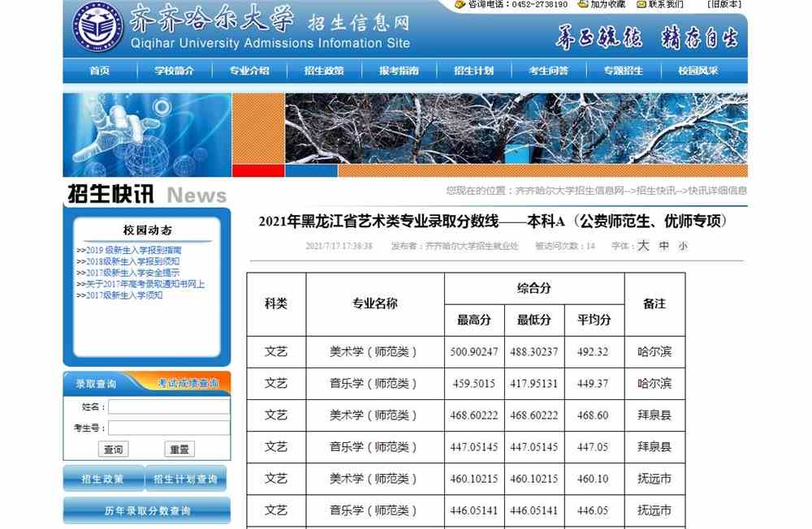The width and height of the screenshot is (812, 529).
Task: Click the 备注 column header
Action: pyautogui.click(x=654, y=303)
